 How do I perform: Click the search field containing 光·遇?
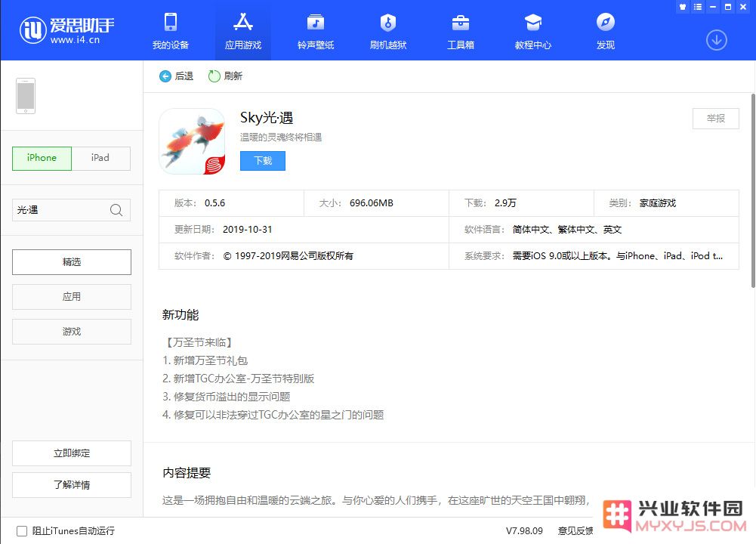(x=71, y=210)
